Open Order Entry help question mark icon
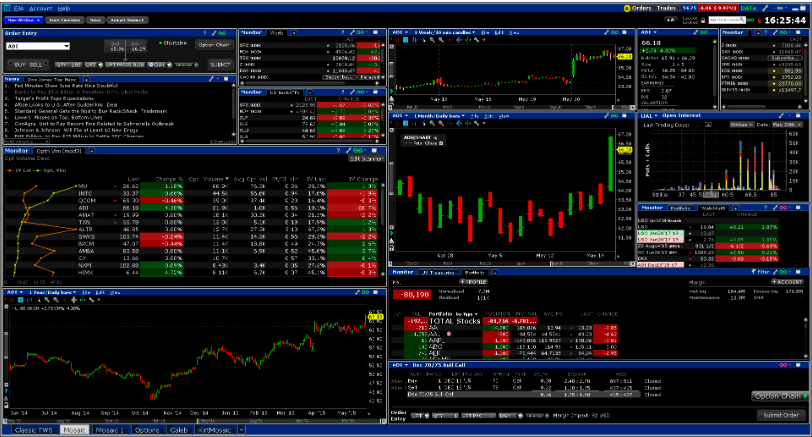The width and height of the screenshot is (812, 437). [205, 33]
